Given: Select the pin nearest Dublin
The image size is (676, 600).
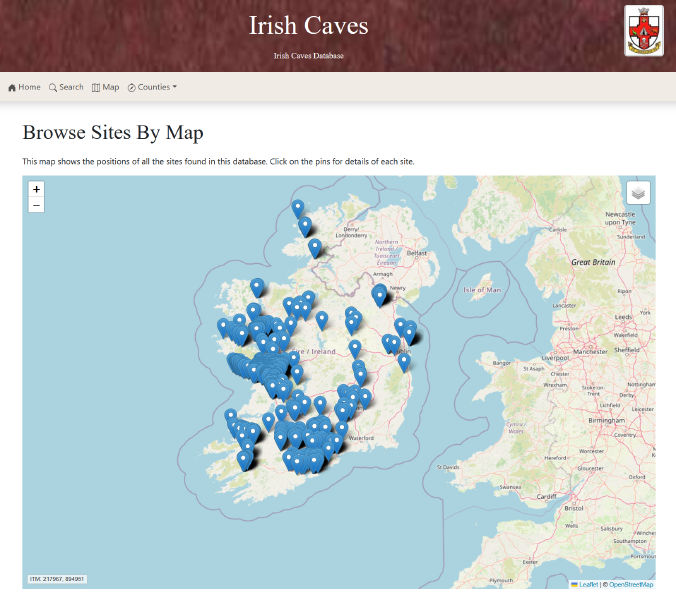Looking at the screenshot, I should click(404, 363).
